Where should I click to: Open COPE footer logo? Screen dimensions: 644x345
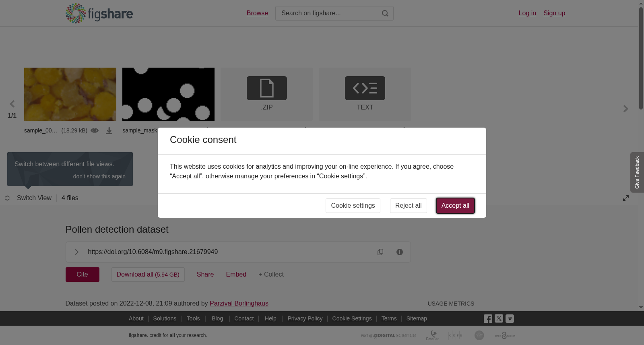(x=456, y=335)
